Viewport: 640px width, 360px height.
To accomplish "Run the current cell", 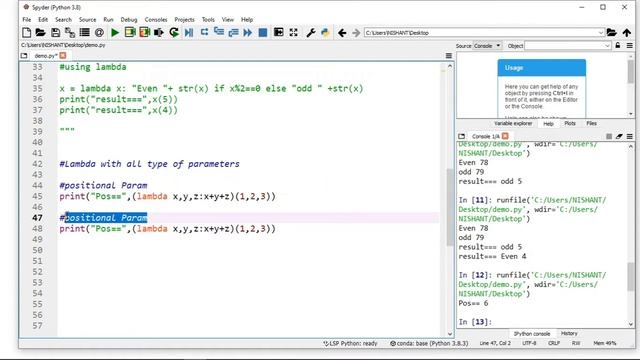I will click(130, 33).
